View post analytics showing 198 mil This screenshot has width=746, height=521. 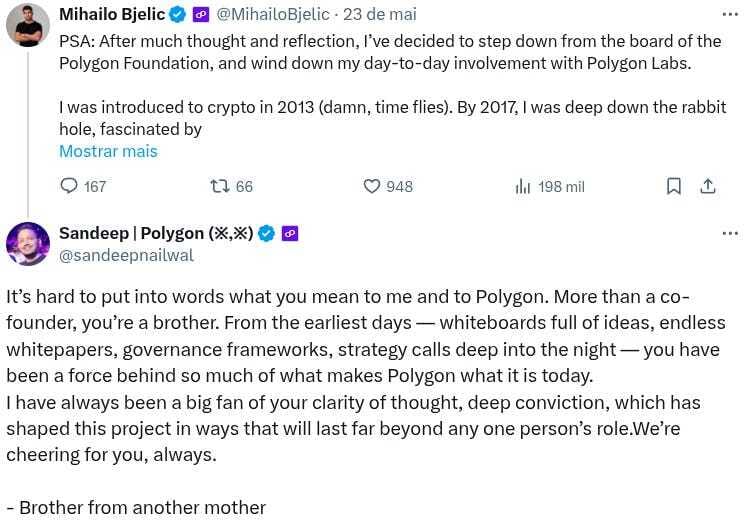coord(549,186)
